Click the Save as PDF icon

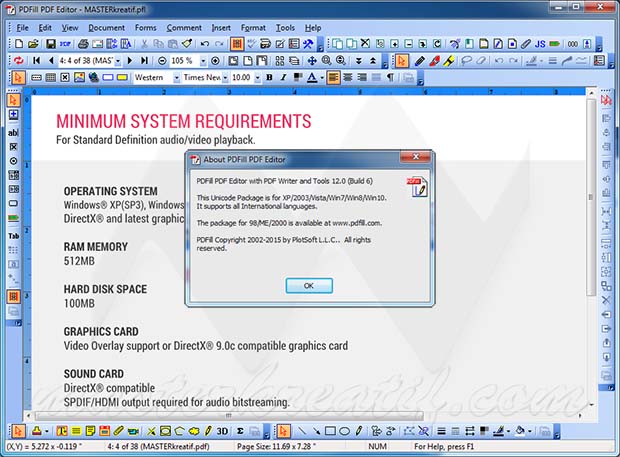point(65,43)
